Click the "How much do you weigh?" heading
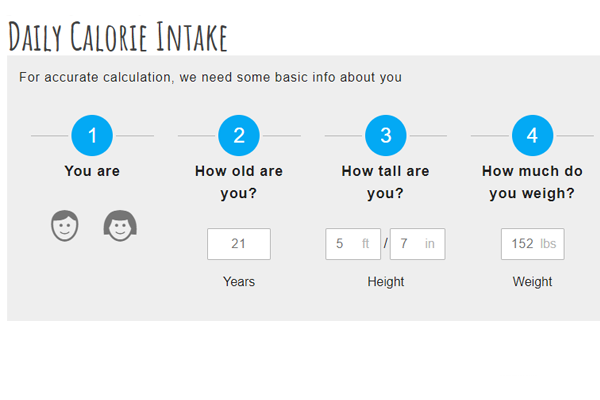The width and height of the screenshot is (600, 400). [532, 182]
